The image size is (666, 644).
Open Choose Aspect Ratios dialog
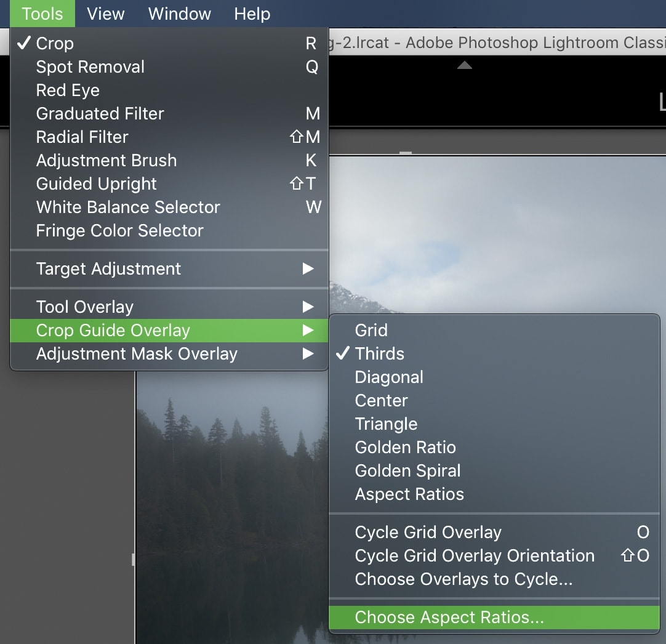(494, 618)
